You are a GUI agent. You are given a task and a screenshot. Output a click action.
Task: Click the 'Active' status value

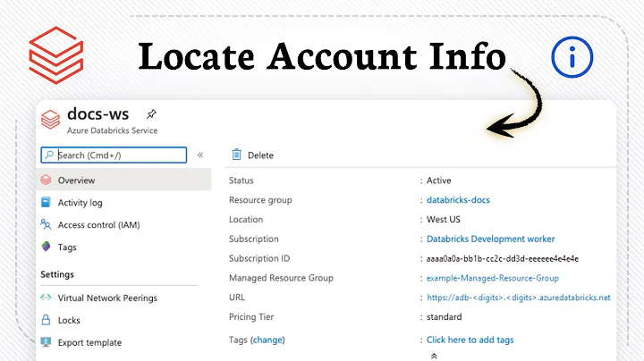[x=438, y=180]
